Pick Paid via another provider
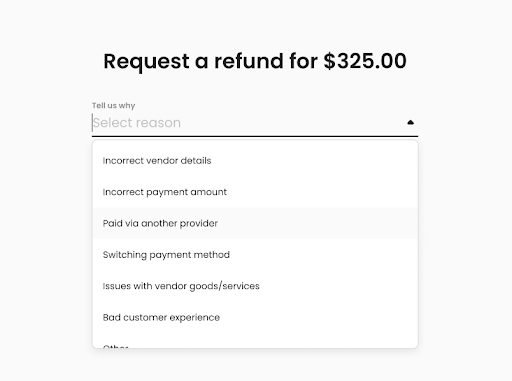This screenshot has width=512, height=381. click(255, 223)
